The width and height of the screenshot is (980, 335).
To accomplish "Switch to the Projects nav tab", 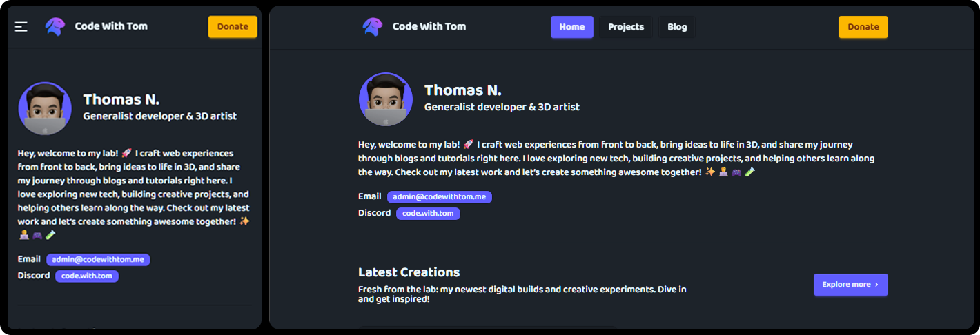I will tap(625, 27).
